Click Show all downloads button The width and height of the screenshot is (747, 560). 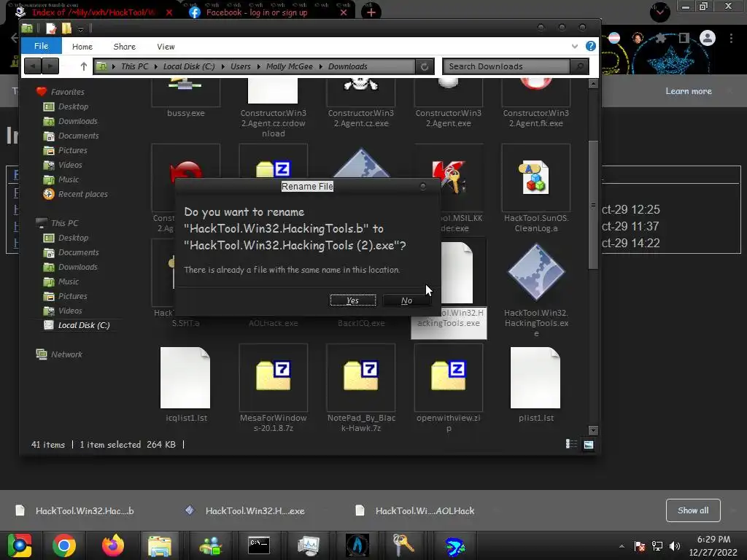pyautogui.click(x=693, y=510)
